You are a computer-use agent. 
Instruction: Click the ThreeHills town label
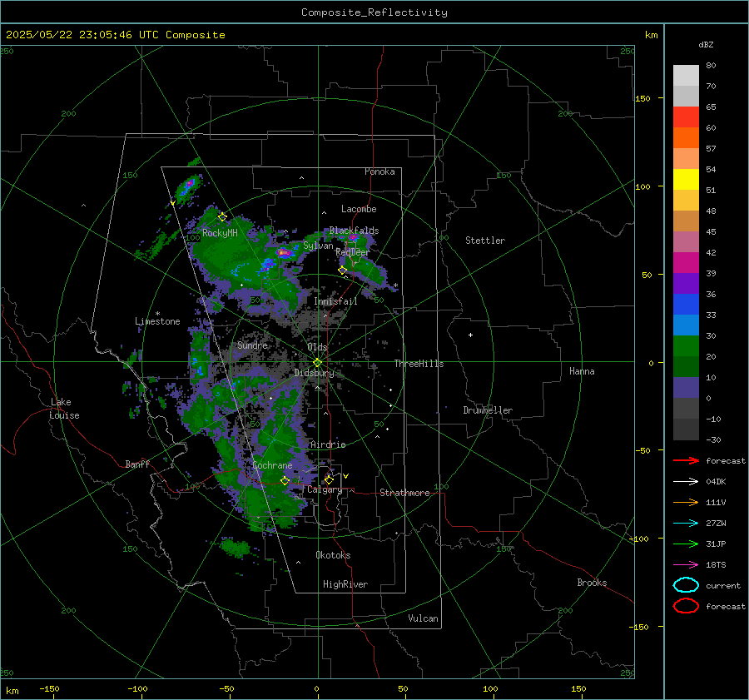coord(419,364)
